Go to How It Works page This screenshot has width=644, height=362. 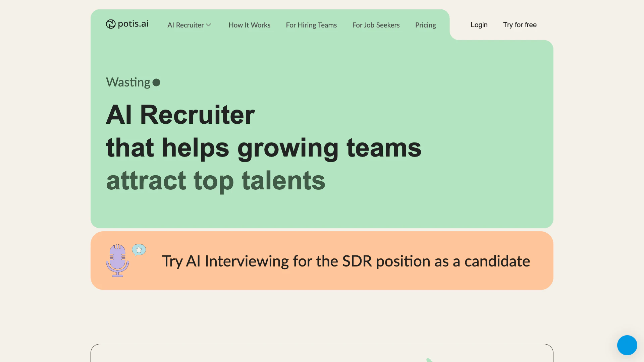pos(249,25)
